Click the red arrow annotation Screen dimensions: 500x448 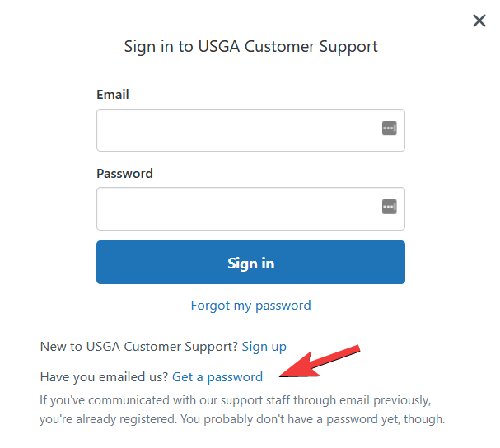tap(320, 362)
